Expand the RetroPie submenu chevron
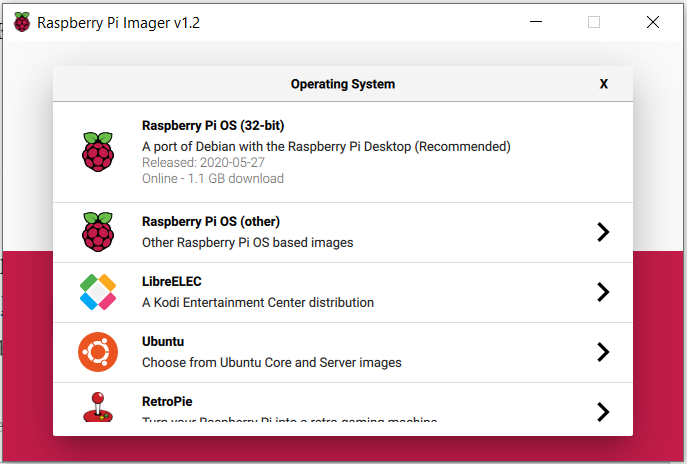 (x=603, y=411)
